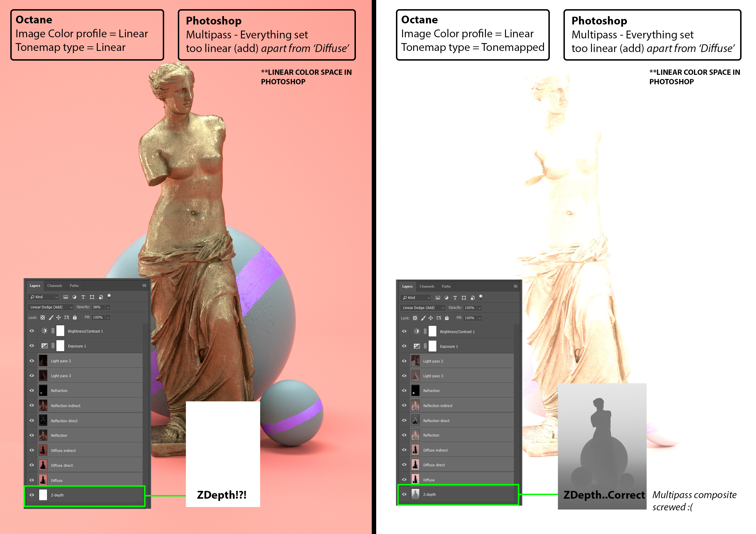Hide Refraction layer in right Layers panel
This screenshot has height=534, width=756.
[x=404, y=390]
